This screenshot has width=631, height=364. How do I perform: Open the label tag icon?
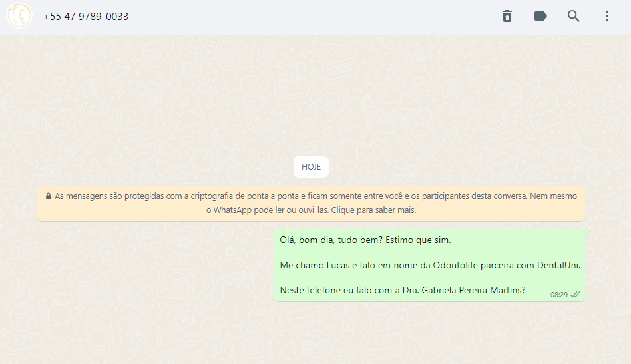[x=540, y=16]
